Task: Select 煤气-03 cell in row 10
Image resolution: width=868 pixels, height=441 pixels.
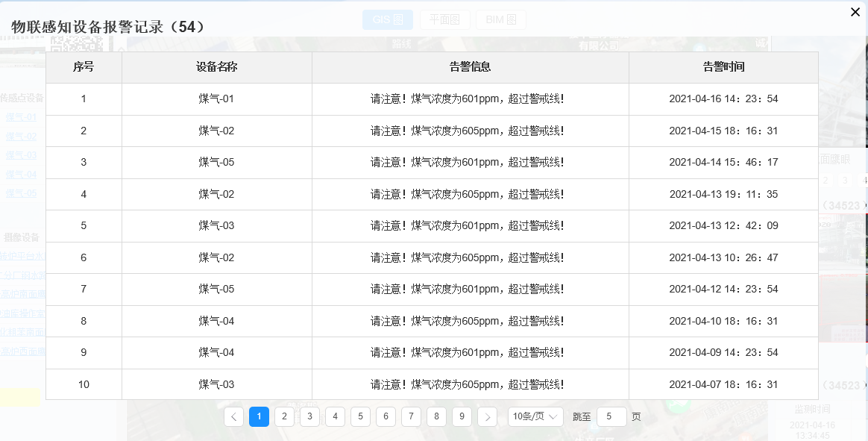Action: pyautogui.click(x=216, y=384)
